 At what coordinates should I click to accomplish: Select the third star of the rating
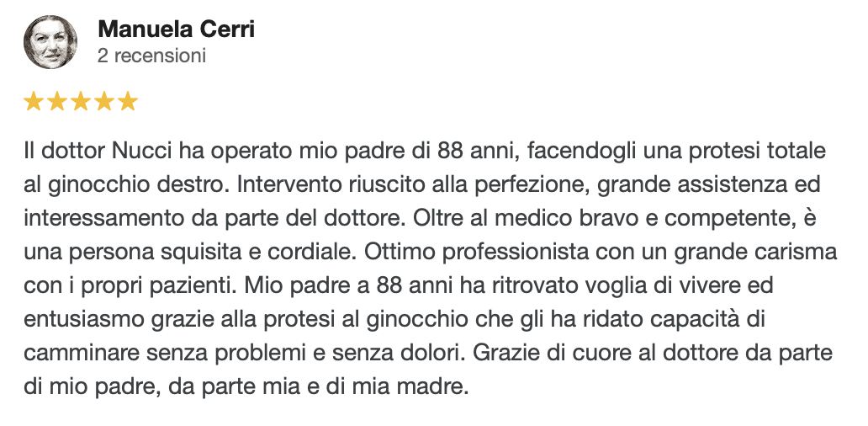click(81, 102)
